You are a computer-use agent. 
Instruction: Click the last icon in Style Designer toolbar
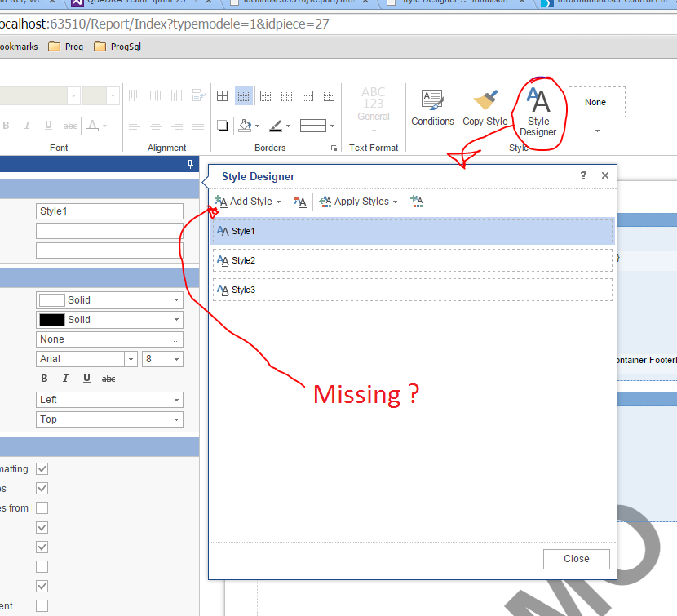tap(417, 202)
